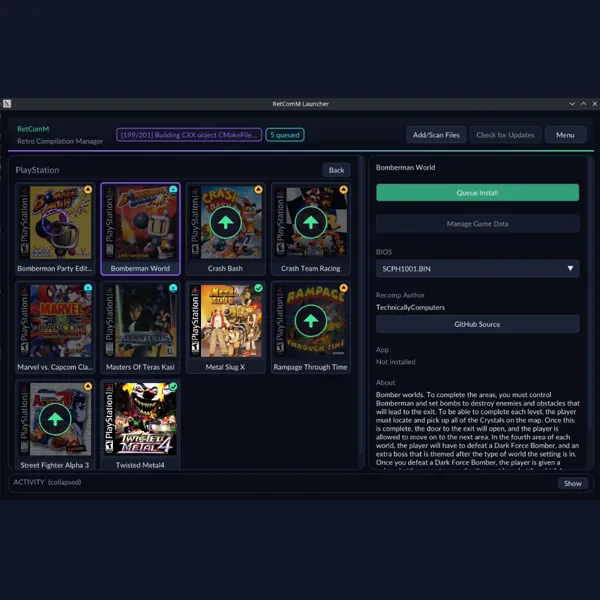
Task: Click the Crash Bash title label
Action: coord(225,268)
